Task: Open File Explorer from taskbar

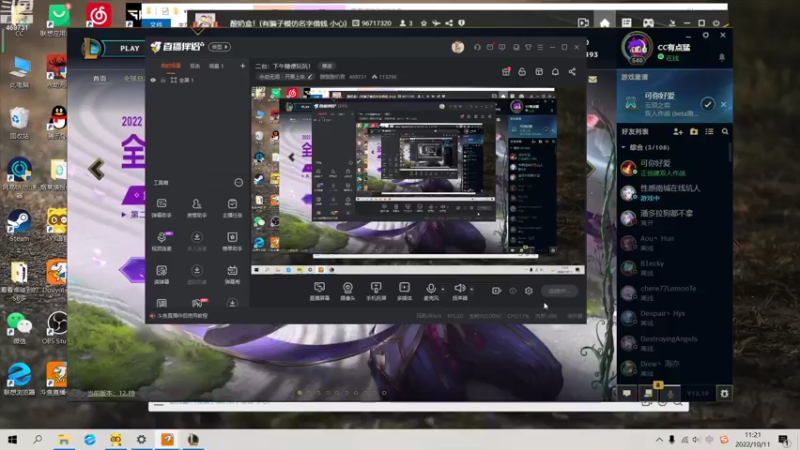Action: point(64,439)
